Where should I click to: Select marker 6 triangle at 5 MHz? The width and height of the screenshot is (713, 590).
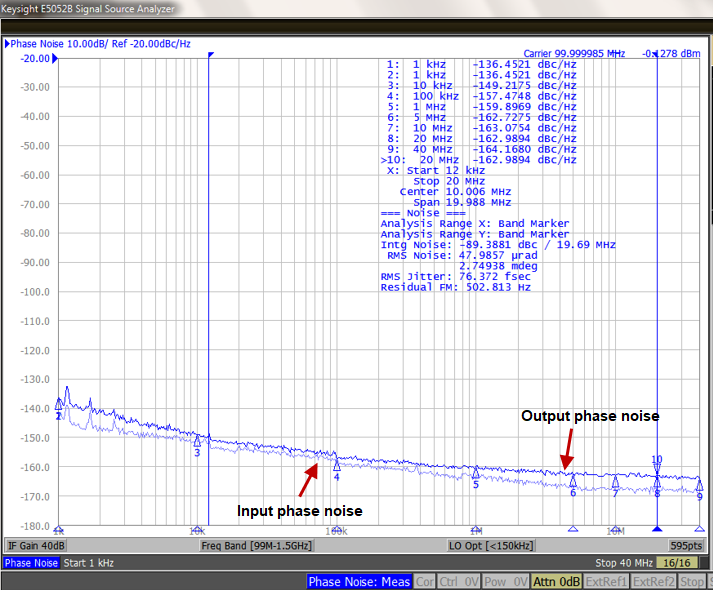pos(573,482)
